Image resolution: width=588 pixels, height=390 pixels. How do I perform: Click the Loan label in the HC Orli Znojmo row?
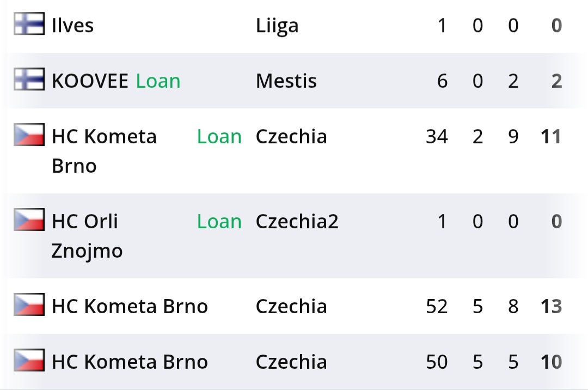tap(219, 222)
